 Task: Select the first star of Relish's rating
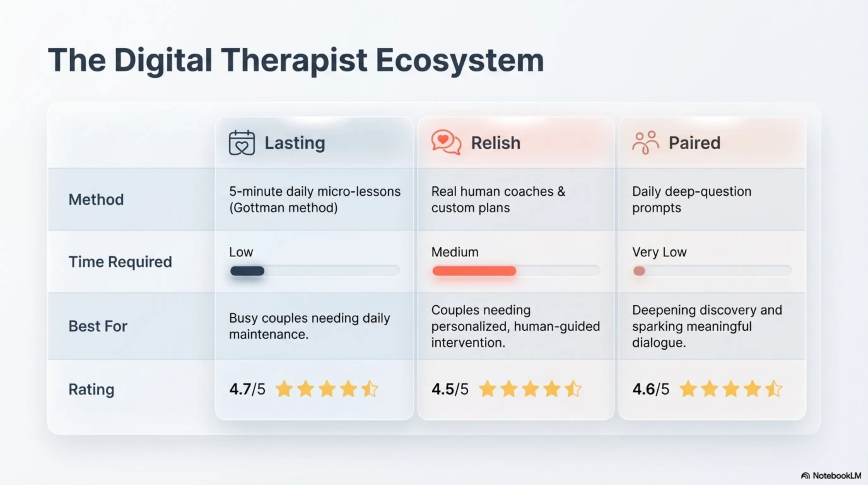click(x=487, y=389)
